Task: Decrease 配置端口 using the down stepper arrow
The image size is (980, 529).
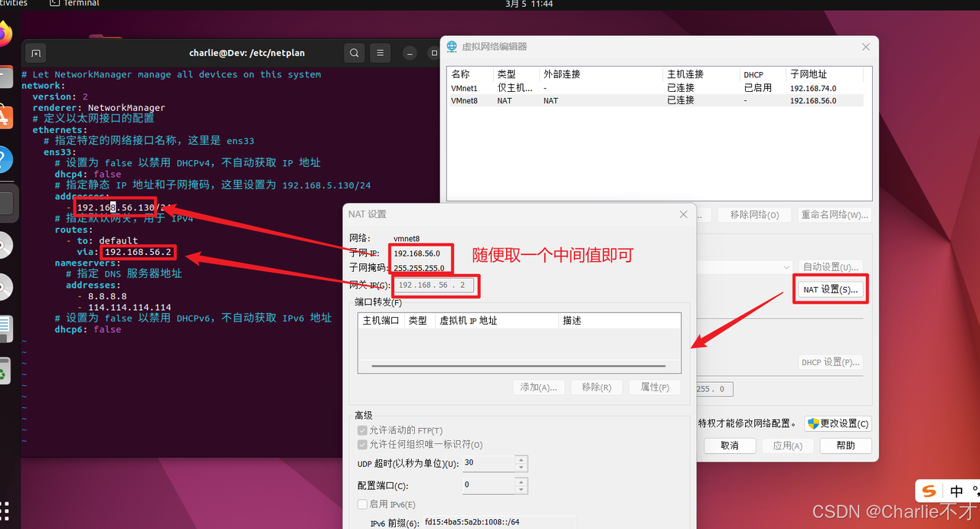Action: tap(521, 489)
